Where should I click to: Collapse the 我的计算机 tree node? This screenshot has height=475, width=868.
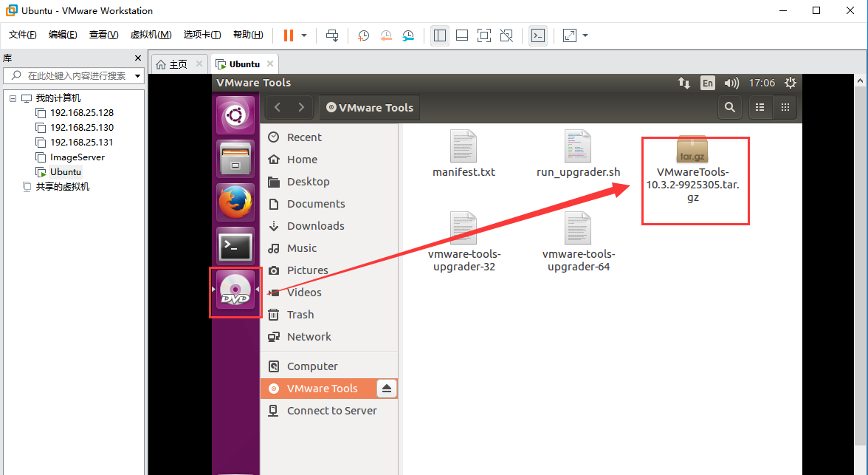[13, 98]
